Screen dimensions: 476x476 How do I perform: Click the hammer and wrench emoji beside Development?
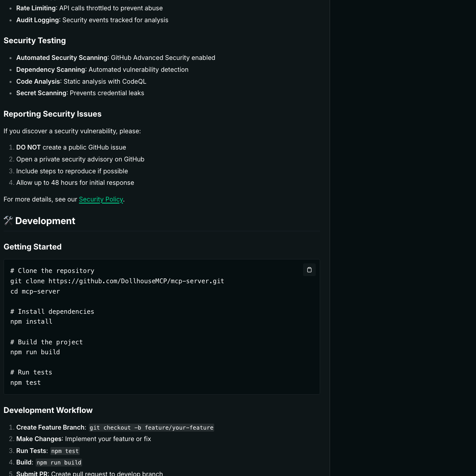click(x=8, y=221)
